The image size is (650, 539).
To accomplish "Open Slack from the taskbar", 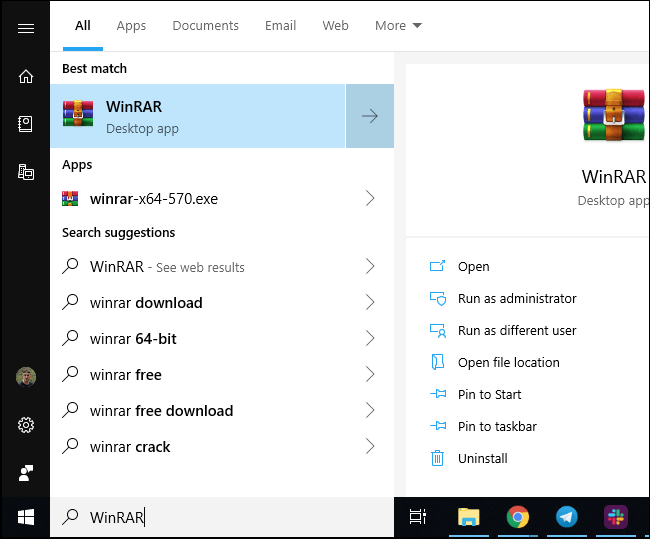I will pos(616,517).
